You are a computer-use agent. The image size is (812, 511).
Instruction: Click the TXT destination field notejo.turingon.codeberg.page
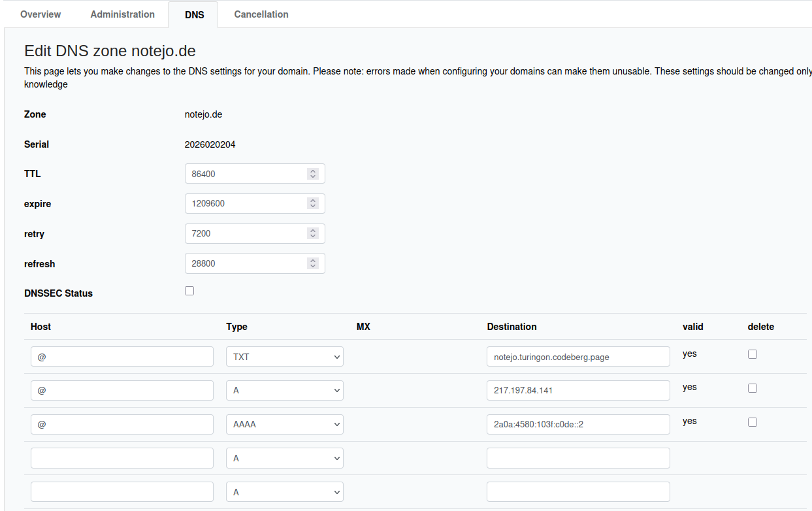(577, 357)
